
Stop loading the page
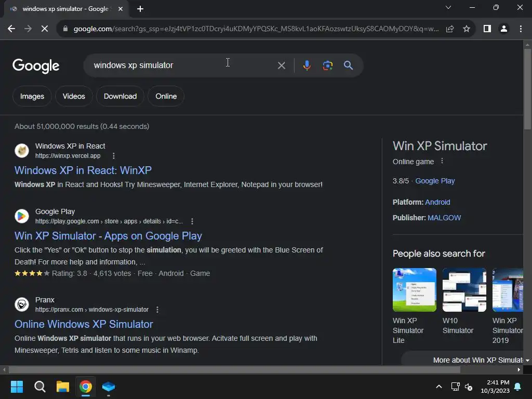pos(45,29)
